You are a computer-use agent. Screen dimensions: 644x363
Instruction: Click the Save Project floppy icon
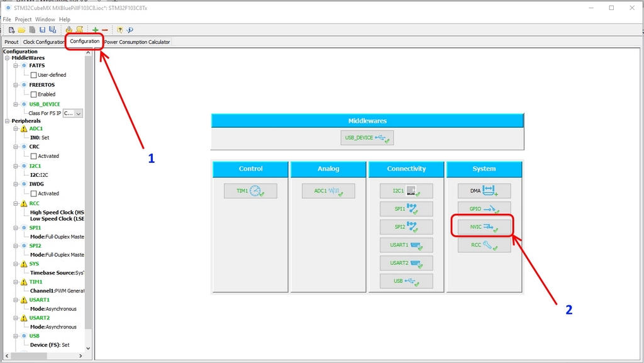42,30
